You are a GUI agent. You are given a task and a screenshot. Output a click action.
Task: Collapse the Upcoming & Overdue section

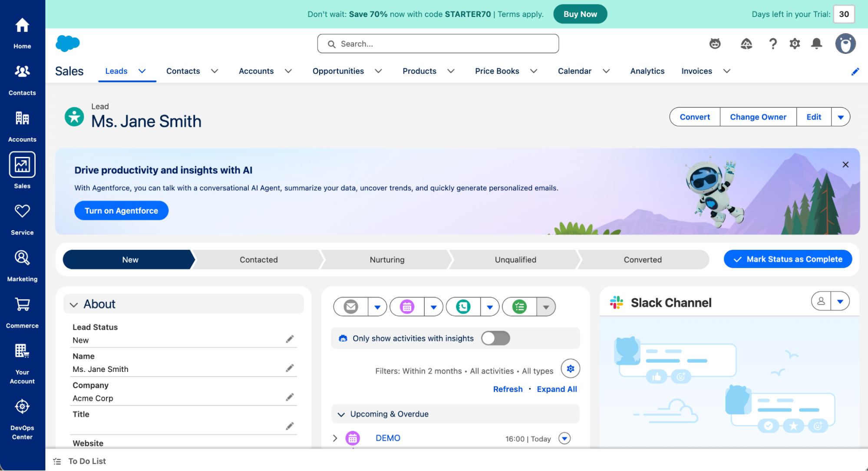coord(341,415)
